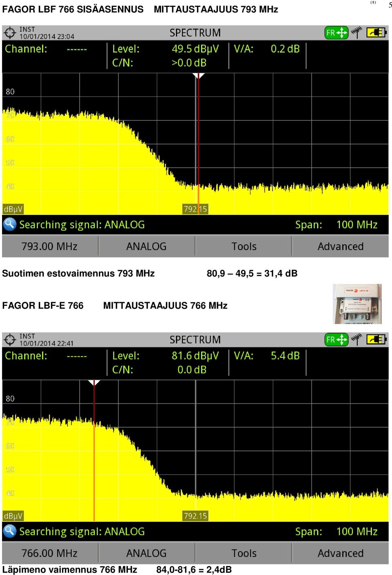Screen dimensions: 392x575
Task: Click the MITTAUSTAAJUUS 766 MHz heading
Action: (165, 305)
